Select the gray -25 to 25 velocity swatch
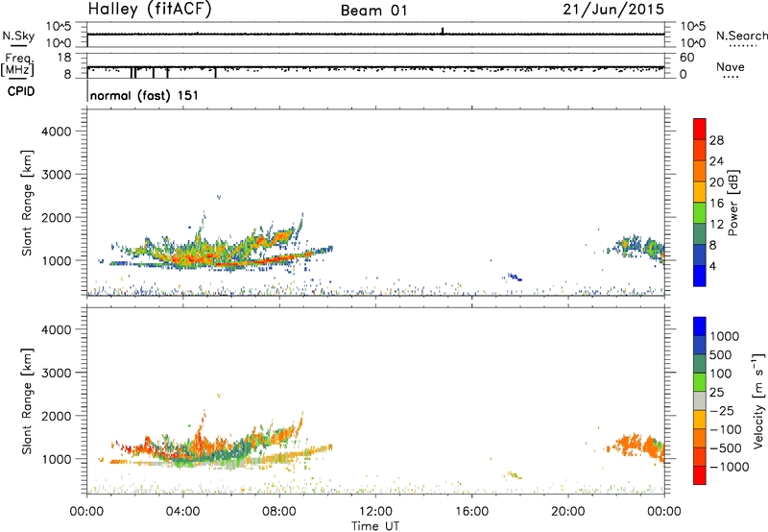 (700, 400)
